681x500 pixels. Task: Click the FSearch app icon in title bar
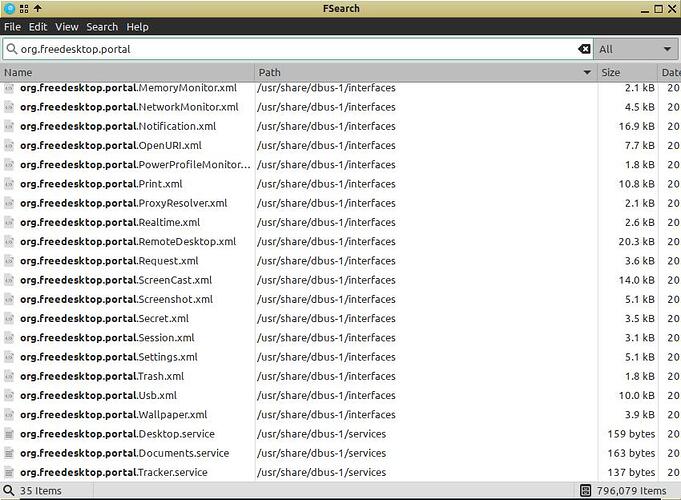pyautogui.click(x=9, y=8)
